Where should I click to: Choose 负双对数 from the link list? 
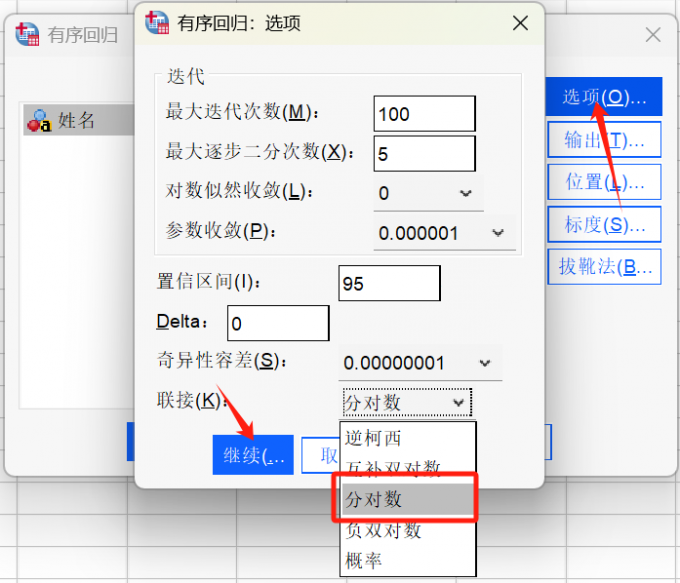(408, 530)
